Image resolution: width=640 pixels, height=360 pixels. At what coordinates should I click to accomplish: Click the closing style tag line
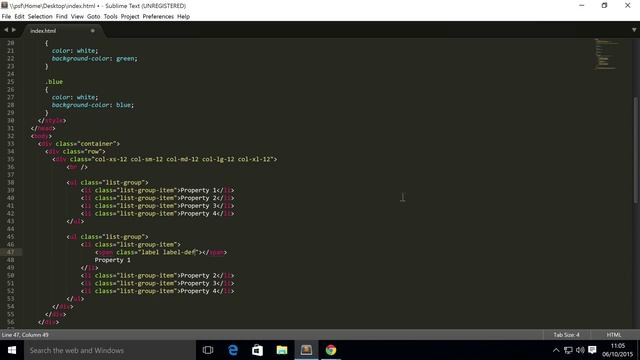click(52, 120)
